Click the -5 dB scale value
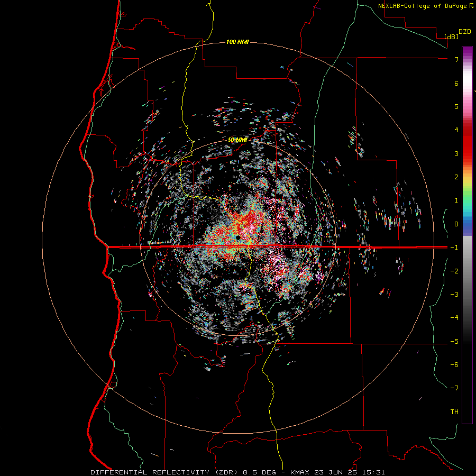This screenshot has width=476, height=476. (454, 341)
